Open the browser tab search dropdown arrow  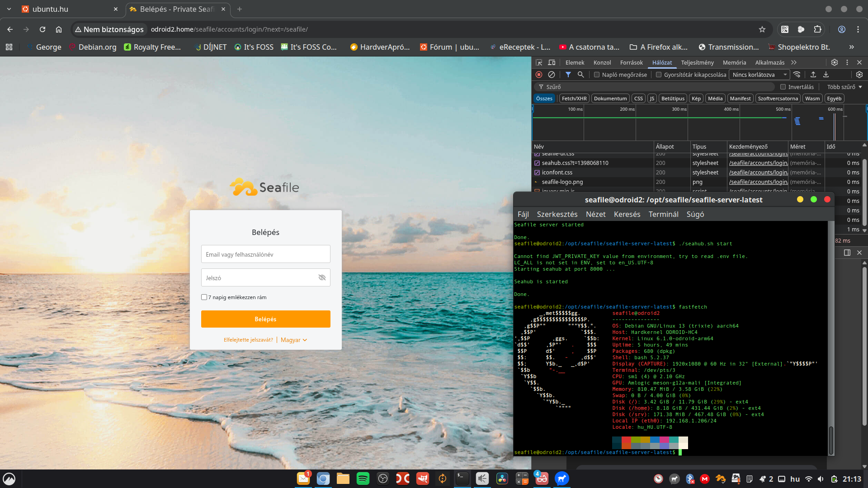click(9, 9)
